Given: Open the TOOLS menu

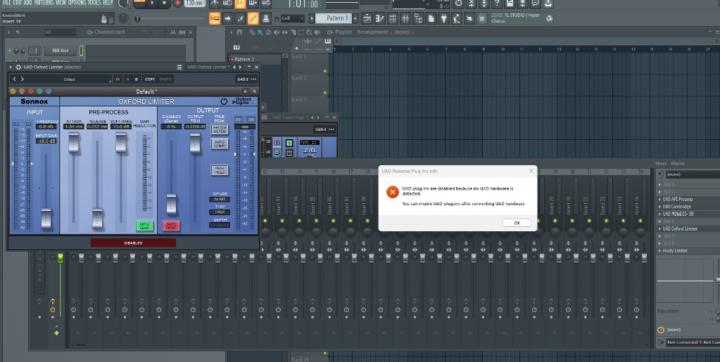Looking at the screenshot, I should pos(94,3).
